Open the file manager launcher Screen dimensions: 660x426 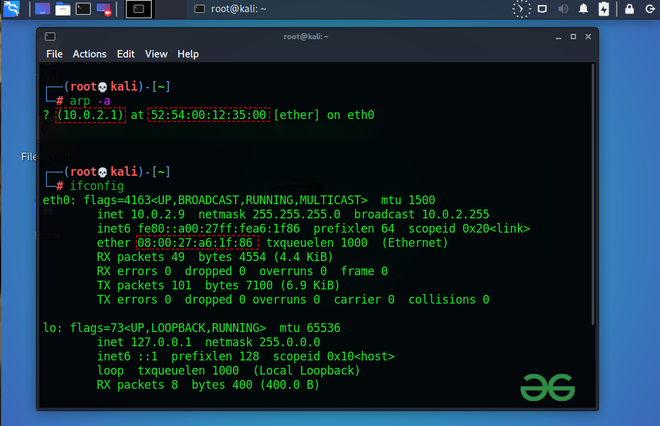coord(63,9)
